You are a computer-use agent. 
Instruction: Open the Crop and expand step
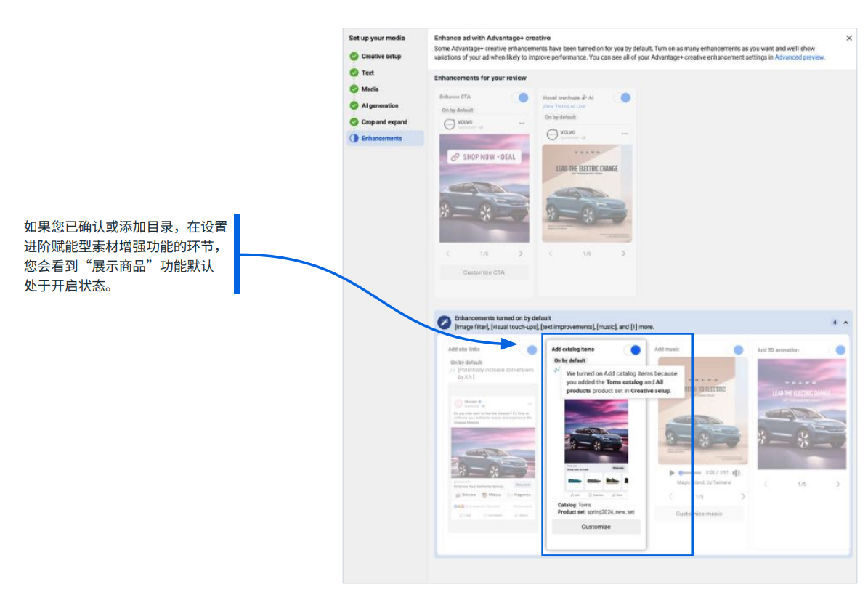coord(384,122)
